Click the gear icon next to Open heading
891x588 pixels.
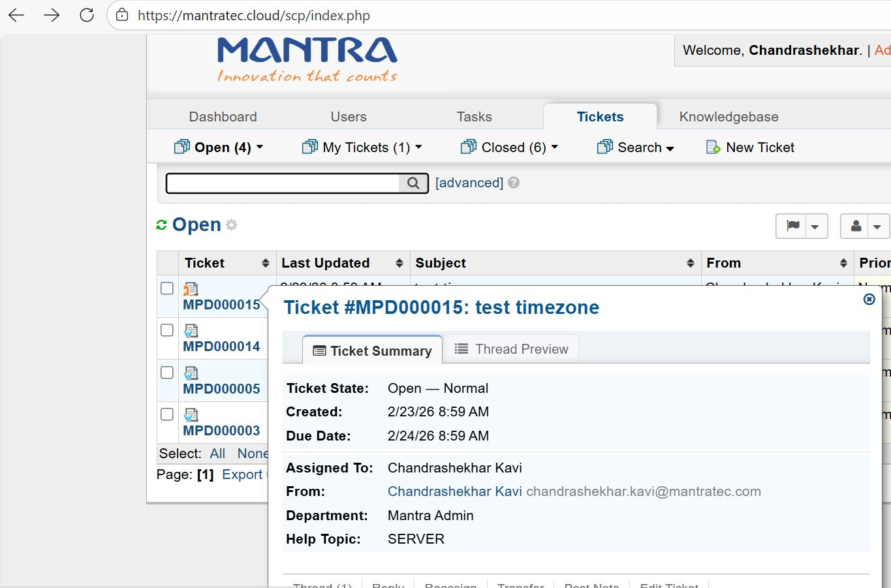pos(232,225)
